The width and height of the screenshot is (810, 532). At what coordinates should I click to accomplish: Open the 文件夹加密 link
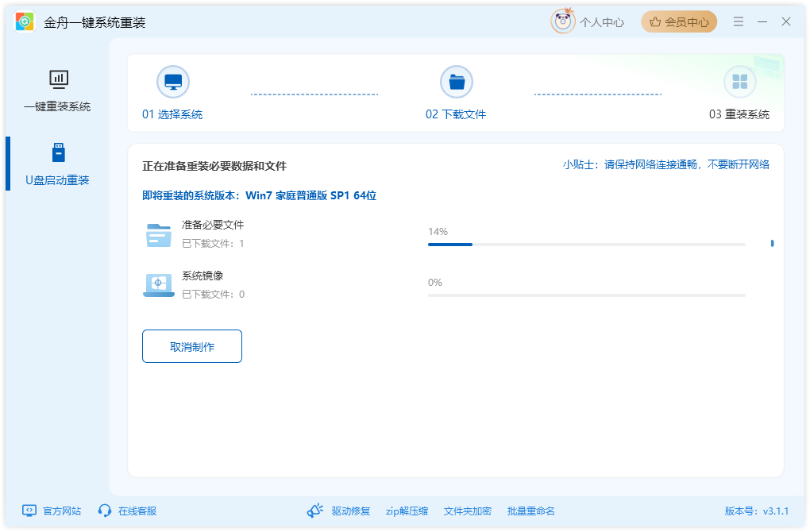point(468,511)
